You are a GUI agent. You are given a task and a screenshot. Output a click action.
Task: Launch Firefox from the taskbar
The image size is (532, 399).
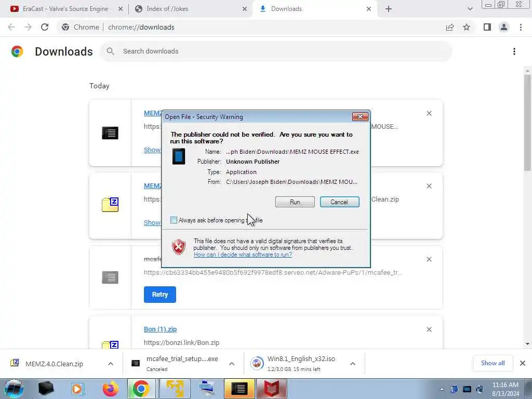(111, 389)
